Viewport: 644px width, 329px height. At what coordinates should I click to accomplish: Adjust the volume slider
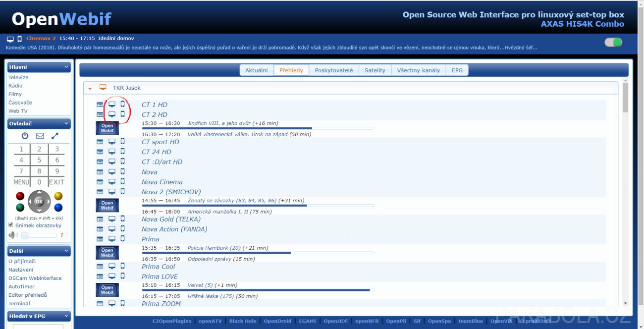(40, 235)
